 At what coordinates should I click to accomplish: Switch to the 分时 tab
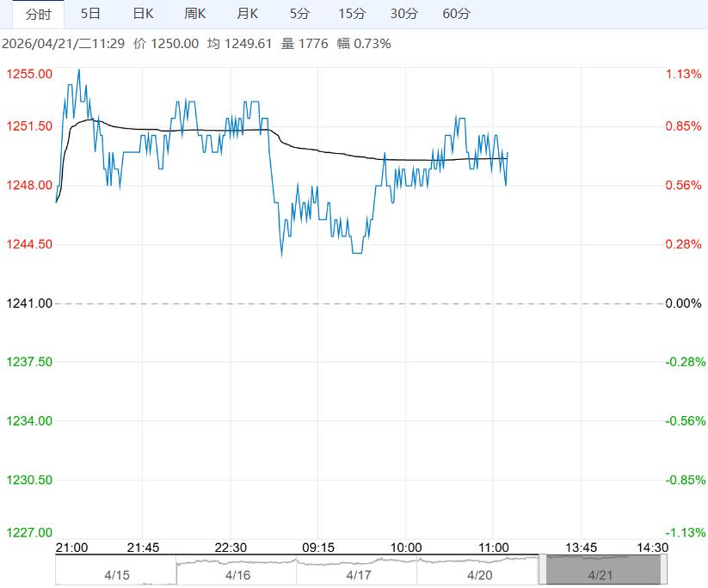pyautogui.click(x=39, y=14)
